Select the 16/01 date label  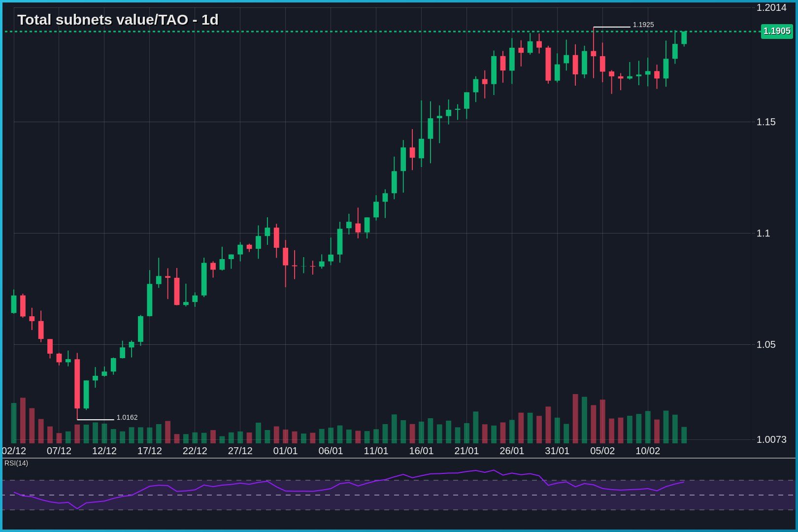pos(422,451)
